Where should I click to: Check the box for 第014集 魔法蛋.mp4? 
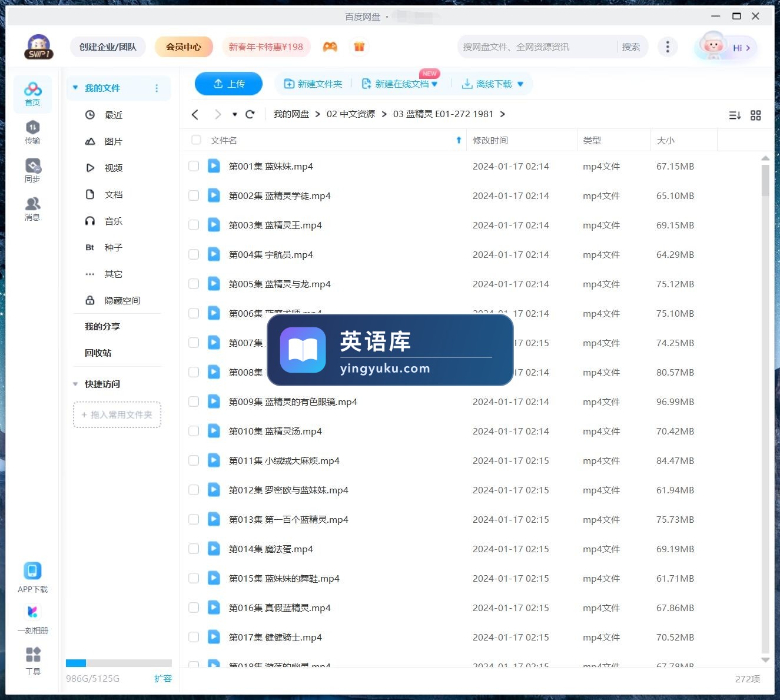point(194,549)
